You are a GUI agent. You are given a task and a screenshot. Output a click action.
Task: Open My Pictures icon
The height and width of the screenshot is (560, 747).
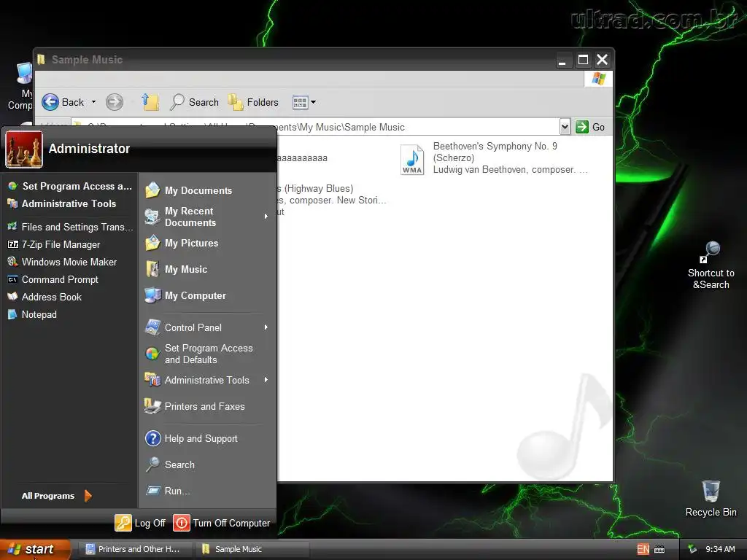(x=152, y=243)
